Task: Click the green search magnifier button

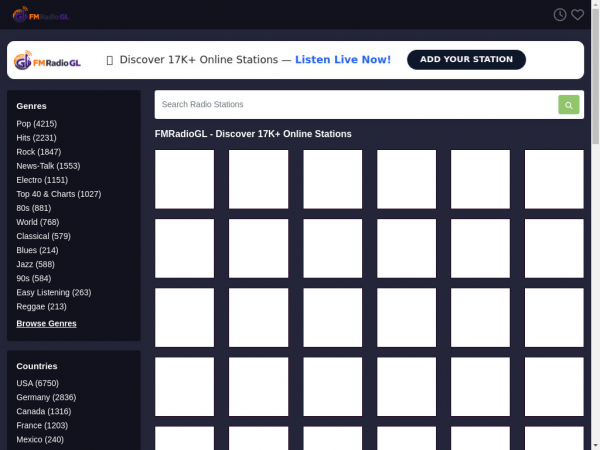Action: (x=568, y=104)
